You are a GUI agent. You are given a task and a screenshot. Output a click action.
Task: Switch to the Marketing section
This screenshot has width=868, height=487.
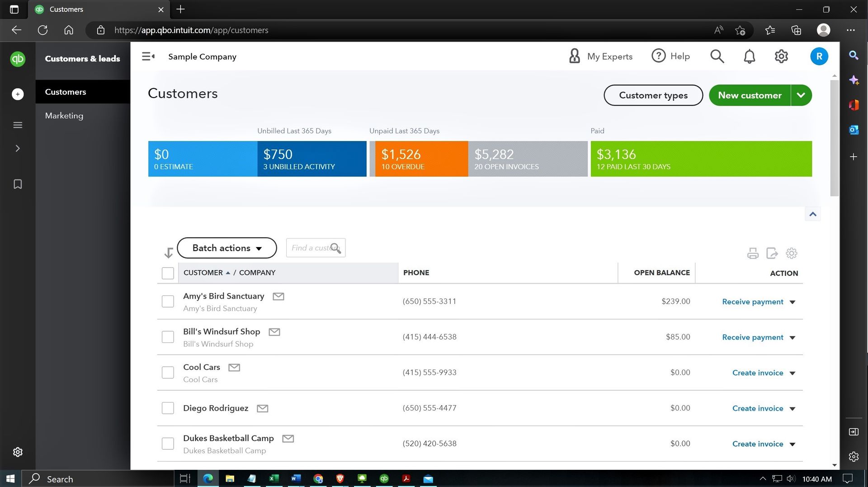point(64,115)
